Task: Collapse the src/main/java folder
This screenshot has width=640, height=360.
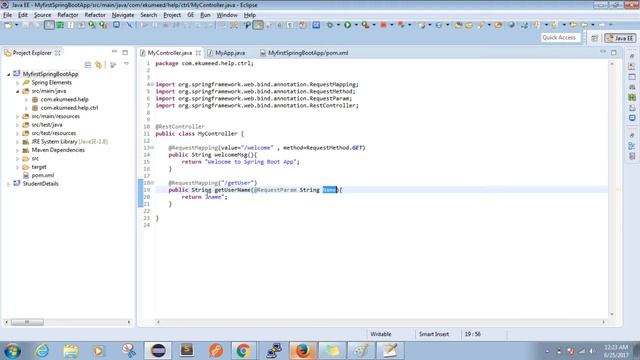Action: coord(18,91)
